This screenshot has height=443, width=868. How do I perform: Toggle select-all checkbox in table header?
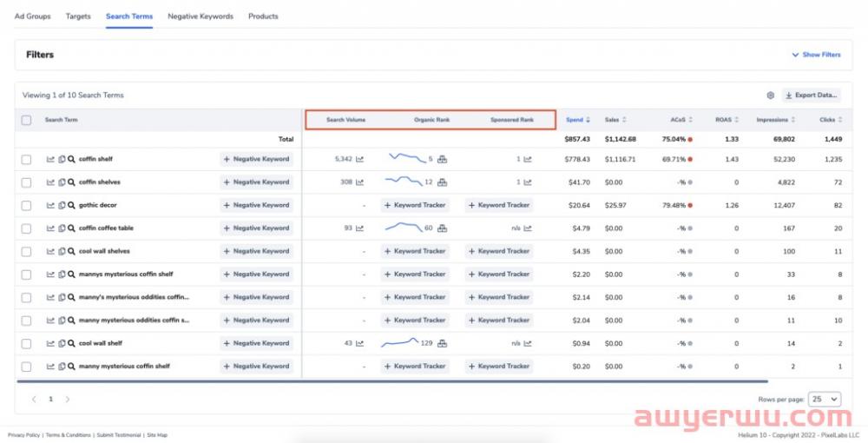[26, 120]
